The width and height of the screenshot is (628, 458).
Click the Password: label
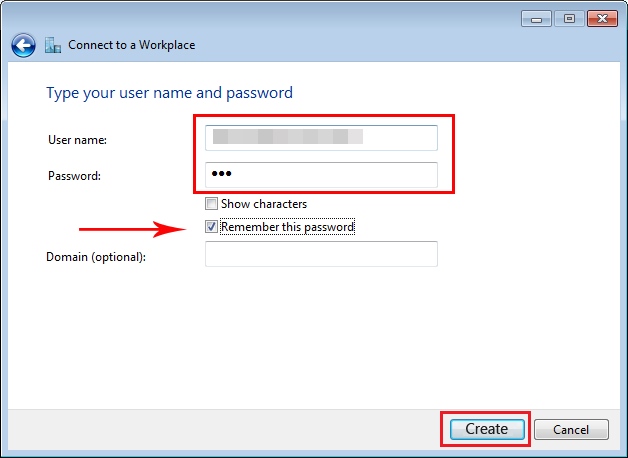coord(74,176)
